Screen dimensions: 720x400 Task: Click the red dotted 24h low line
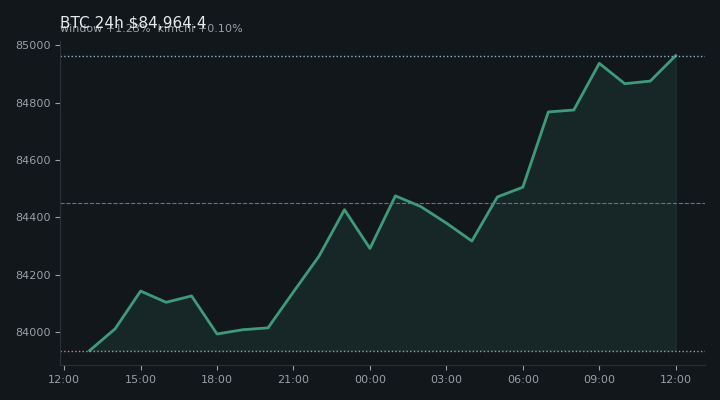(383, 352)
